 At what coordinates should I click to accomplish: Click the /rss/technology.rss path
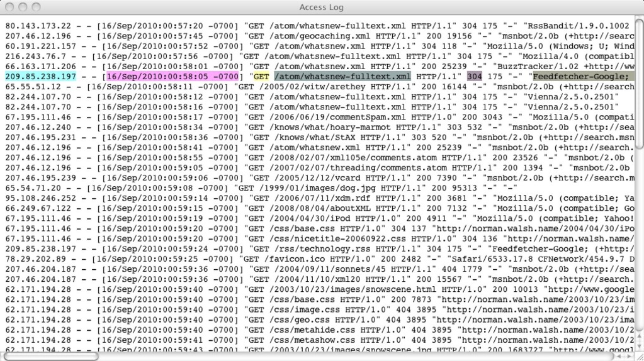pyautogui.click(x=322, y=249)
